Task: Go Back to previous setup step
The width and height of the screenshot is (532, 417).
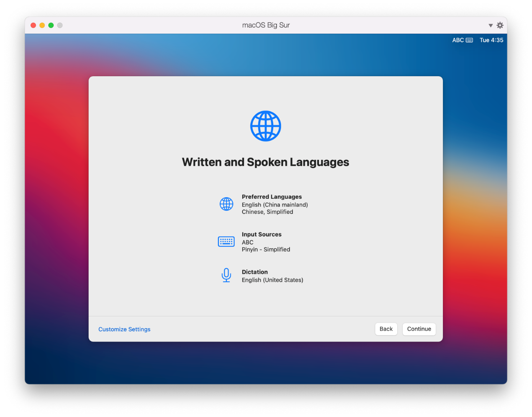Action: (x=386, y=329)
